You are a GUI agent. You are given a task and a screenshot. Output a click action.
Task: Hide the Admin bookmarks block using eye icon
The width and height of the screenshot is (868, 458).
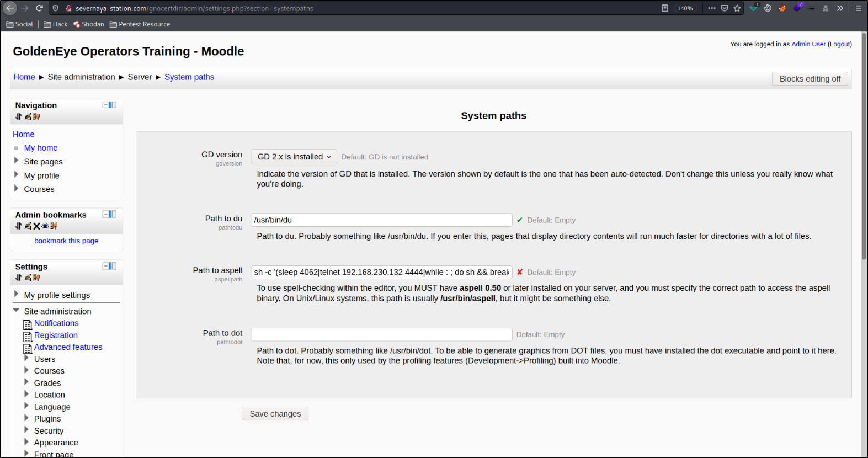45,226
